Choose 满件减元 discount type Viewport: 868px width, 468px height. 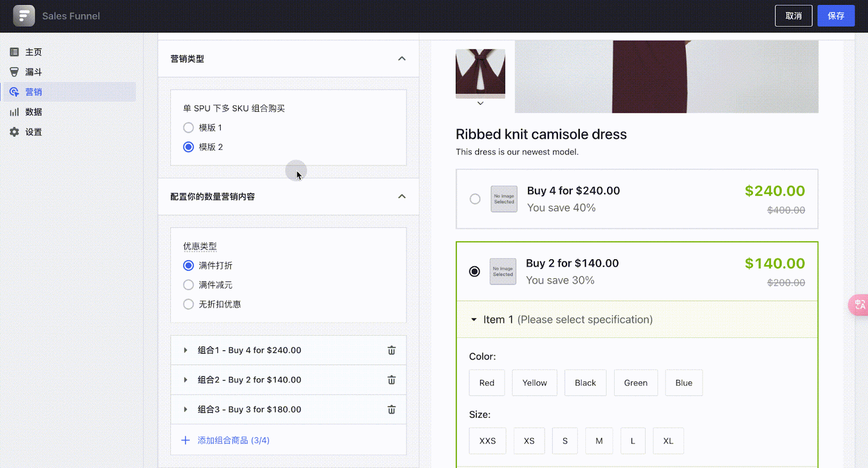click(188, 285)
